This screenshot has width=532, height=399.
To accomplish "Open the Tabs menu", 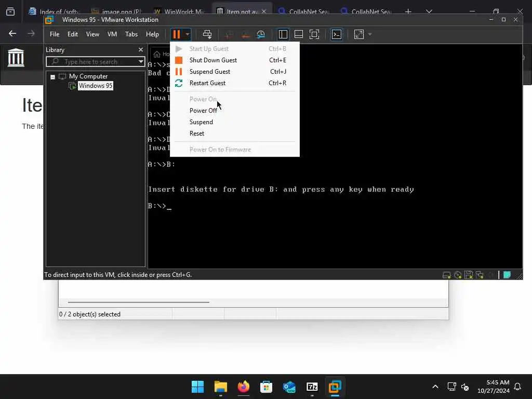I will tap(131, 34).
